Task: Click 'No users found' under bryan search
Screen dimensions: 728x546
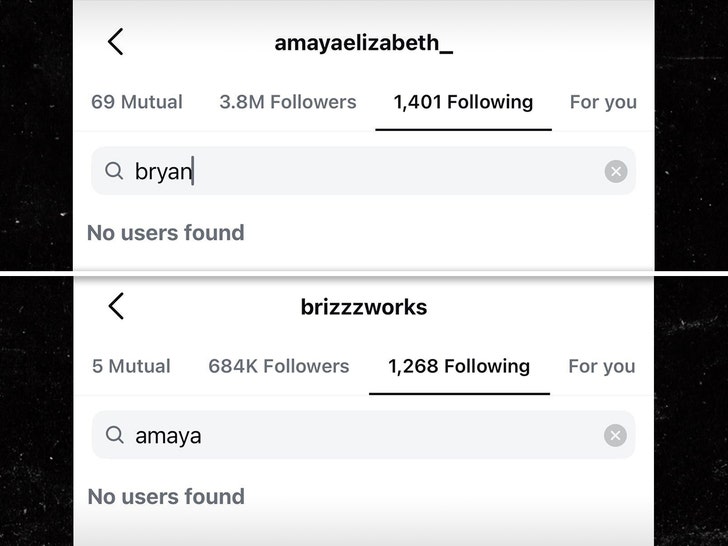Action: pyautogui.click(x=166, y=233)
